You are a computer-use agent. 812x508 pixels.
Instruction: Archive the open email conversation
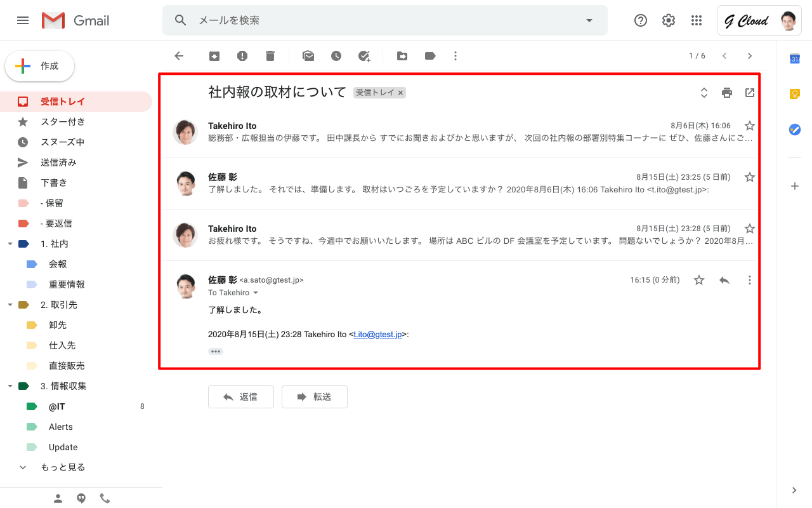point(214,56)
